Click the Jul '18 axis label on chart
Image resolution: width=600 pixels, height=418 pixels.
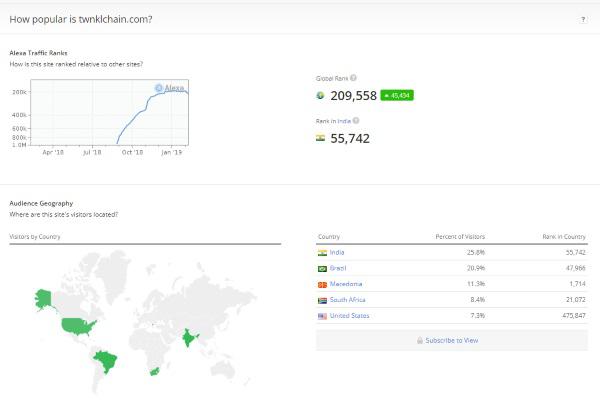pos(92,152)
